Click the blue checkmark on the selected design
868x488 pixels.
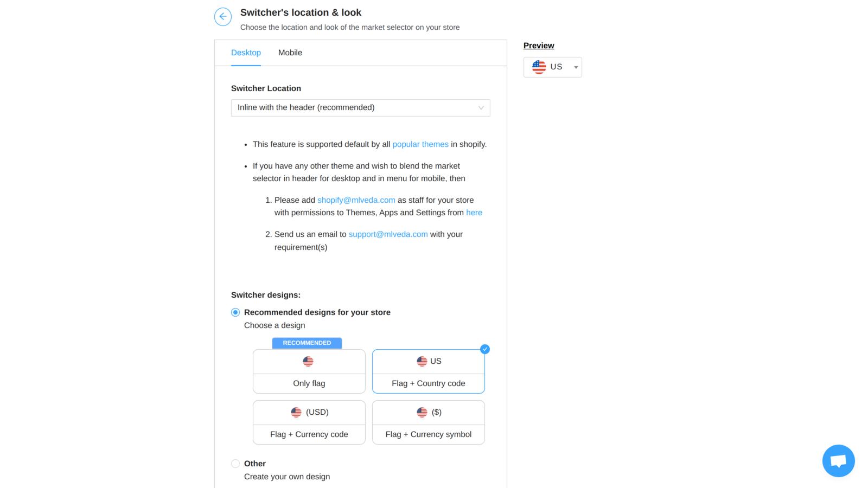pyautogui.click(x=484, y=349)
